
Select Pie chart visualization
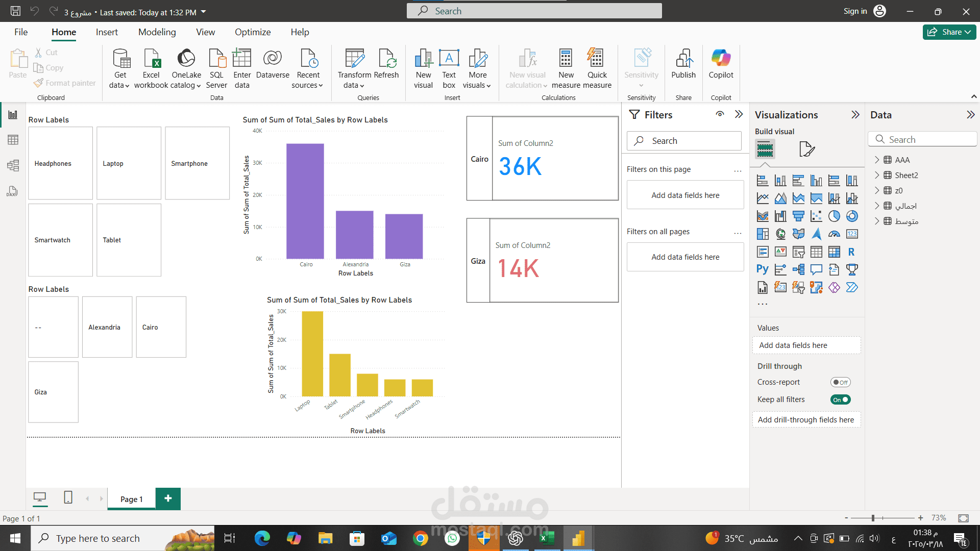pos(834,216)
